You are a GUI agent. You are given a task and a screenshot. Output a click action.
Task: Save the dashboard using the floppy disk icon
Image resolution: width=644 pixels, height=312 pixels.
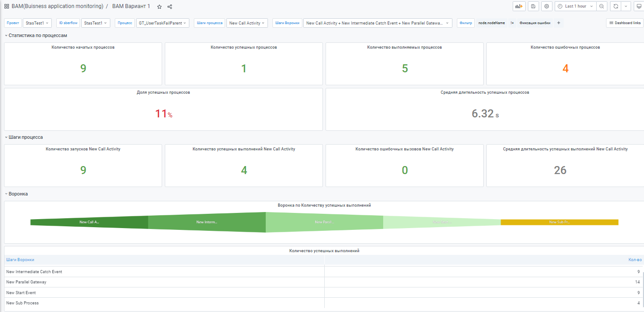coord(533,6)
